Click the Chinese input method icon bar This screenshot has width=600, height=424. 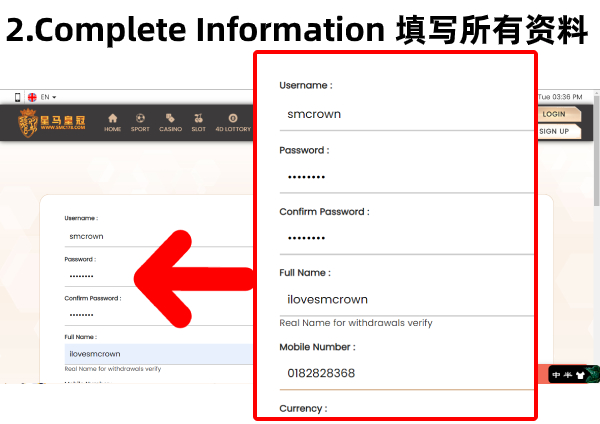pyautogui.click(x=573, y=375)
